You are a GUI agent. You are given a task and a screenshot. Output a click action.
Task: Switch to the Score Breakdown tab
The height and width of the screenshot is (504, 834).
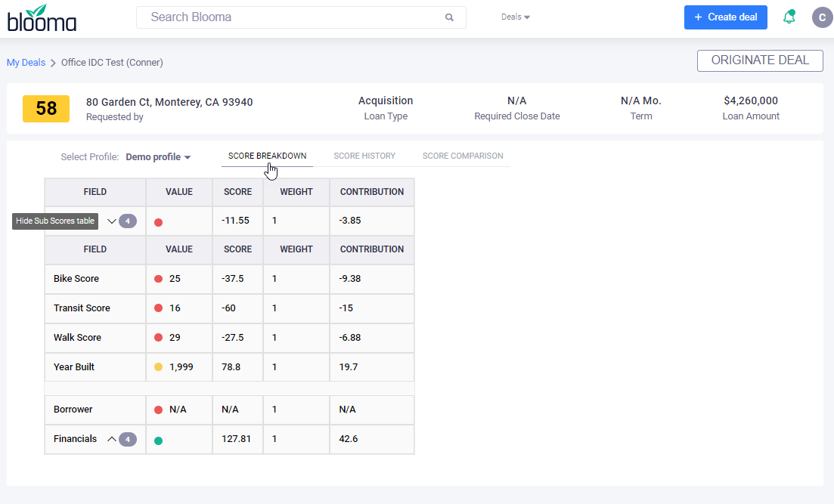pyautogui.click(x=267, y=156)
